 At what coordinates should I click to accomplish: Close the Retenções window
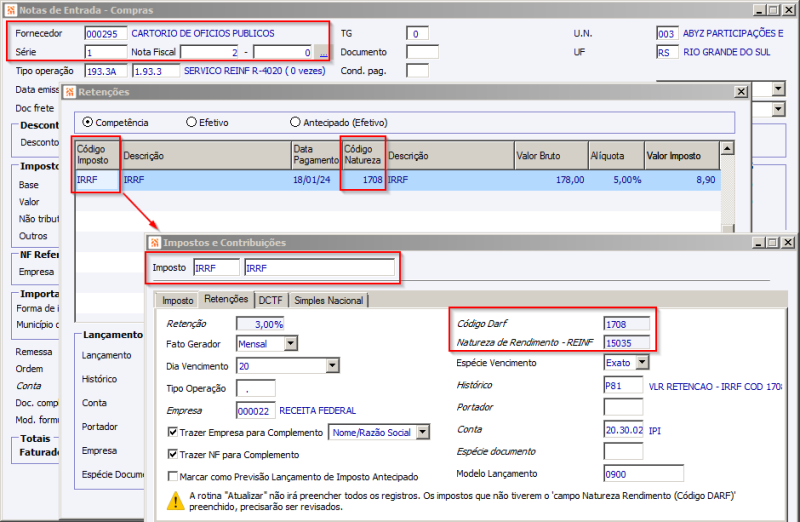pos(741,92)
